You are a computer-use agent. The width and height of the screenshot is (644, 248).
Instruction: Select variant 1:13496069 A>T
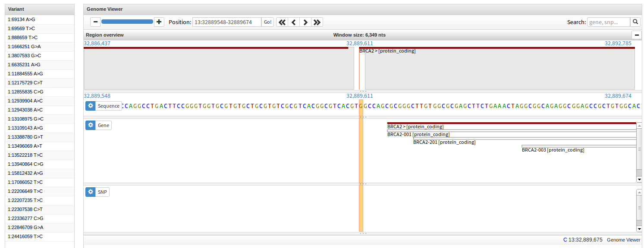click(40, 146)
